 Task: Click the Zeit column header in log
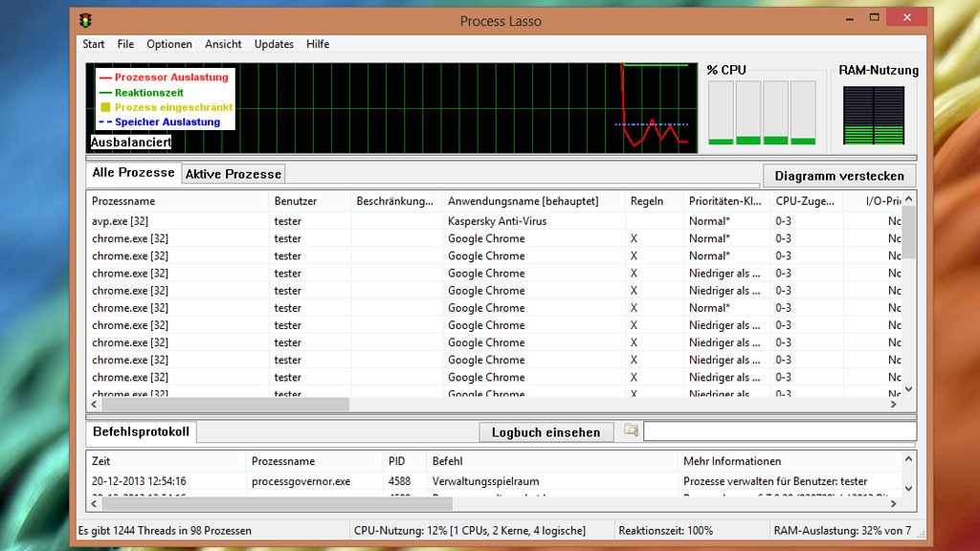(x=166, y=461)
